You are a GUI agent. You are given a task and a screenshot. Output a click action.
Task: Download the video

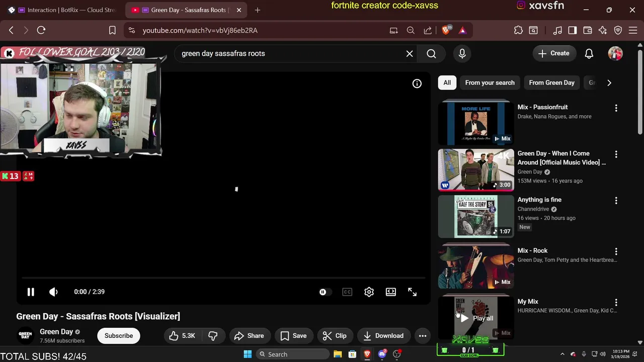click(383, 336)
